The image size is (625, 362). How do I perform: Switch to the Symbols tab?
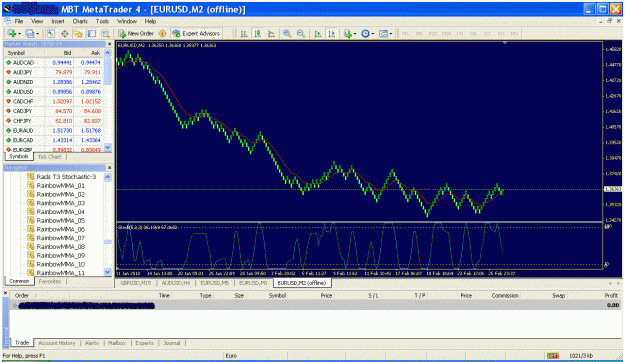(19, 156)
